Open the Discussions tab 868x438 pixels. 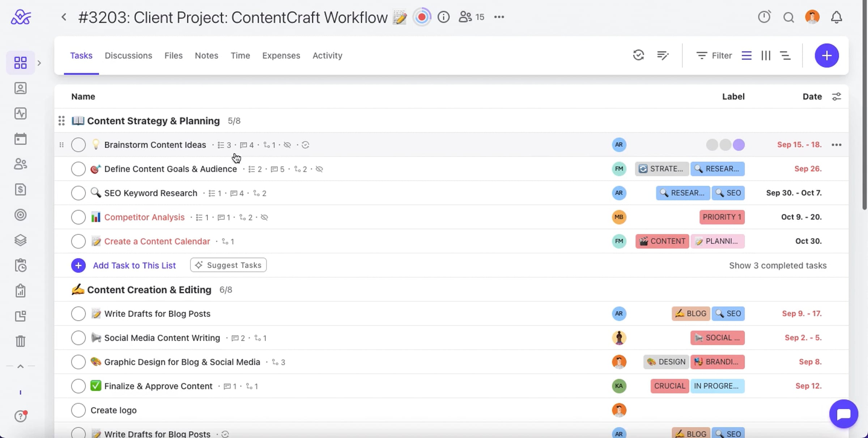[x=128, y=56]
